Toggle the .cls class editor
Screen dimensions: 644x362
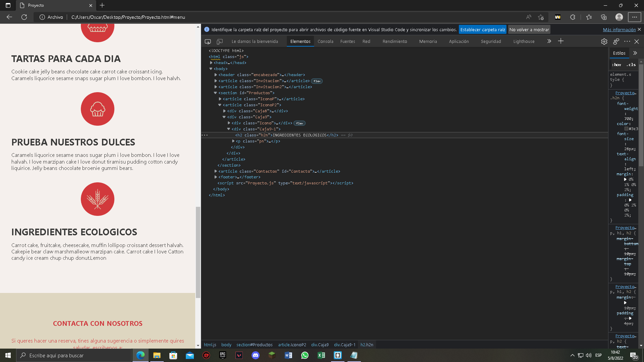click(631, 65)
